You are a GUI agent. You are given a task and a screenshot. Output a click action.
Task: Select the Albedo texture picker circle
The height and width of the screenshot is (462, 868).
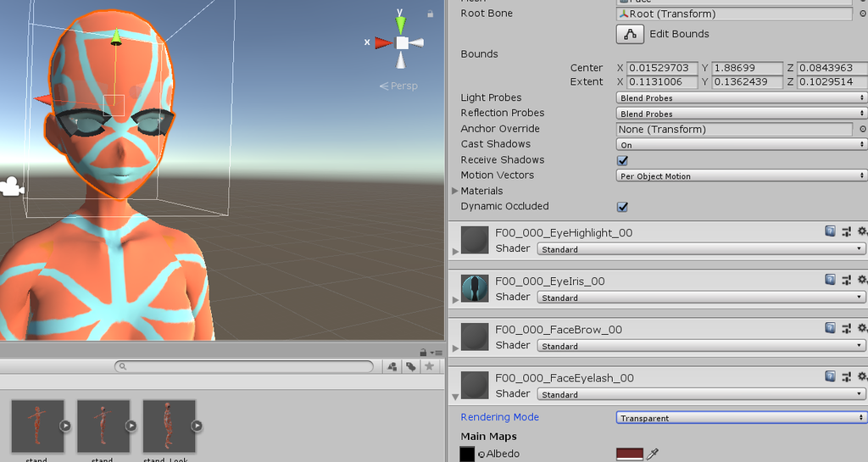[x=481, y=454]
